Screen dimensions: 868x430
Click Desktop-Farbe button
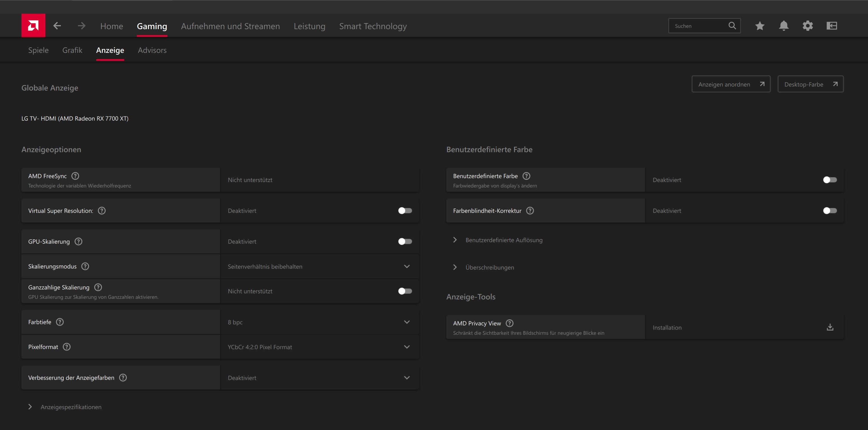pos(810,84)
